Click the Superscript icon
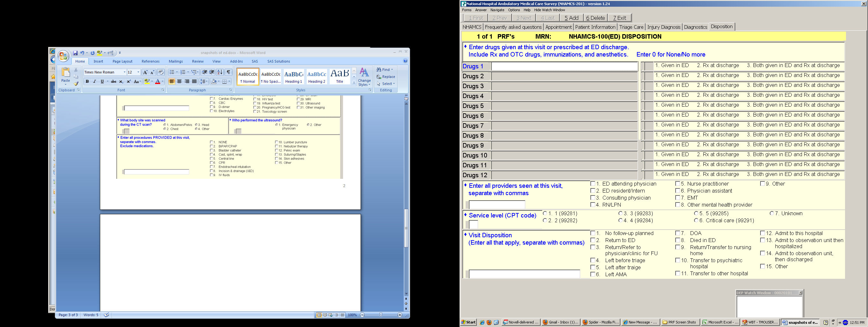868x327 pixels. tap(128, 81)
